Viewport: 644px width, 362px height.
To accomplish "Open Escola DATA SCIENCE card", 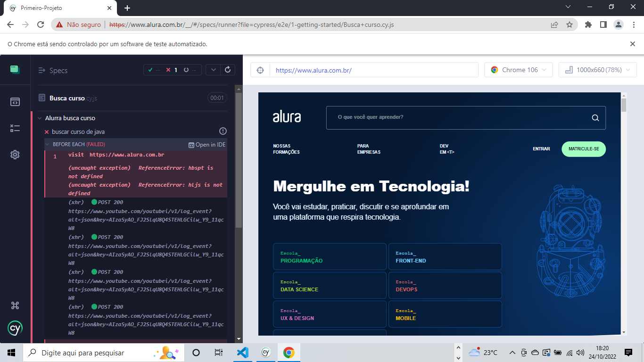I will [x=330, y=285].
